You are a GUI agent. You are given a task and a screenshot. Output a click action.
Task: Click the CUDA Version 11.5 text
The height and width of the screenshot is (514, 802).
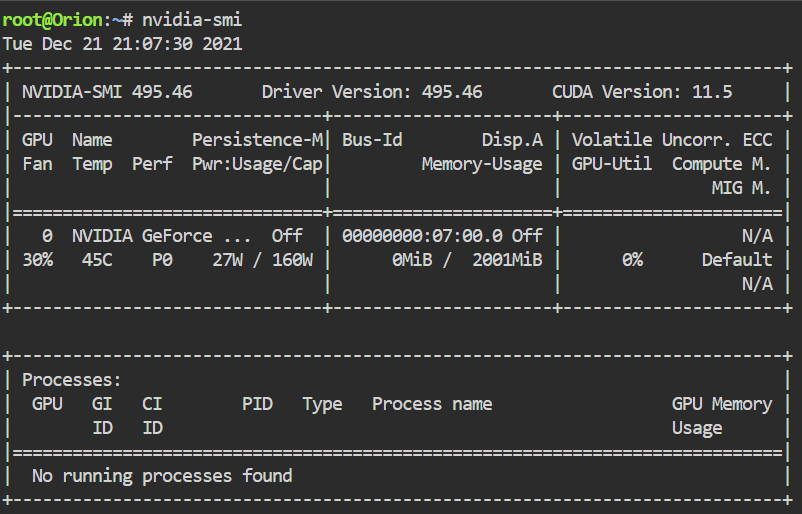pyautogui.click(x=642, y=92)
